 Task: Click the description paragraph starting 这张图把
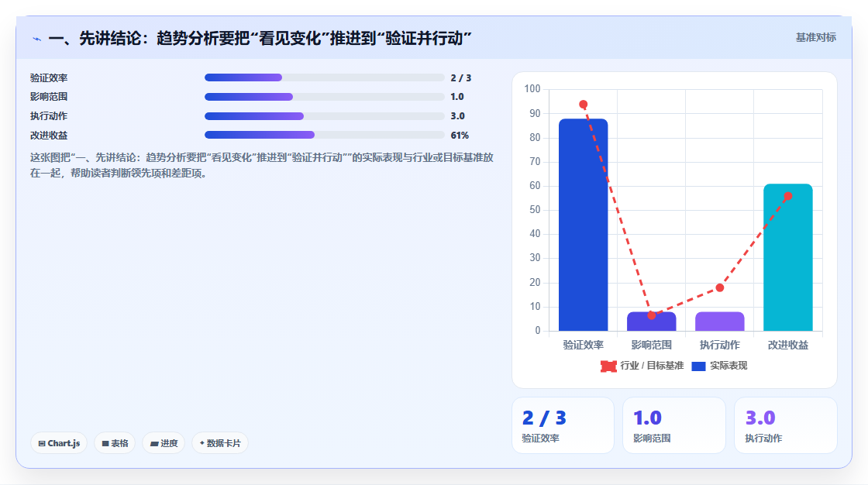point(262,166)
